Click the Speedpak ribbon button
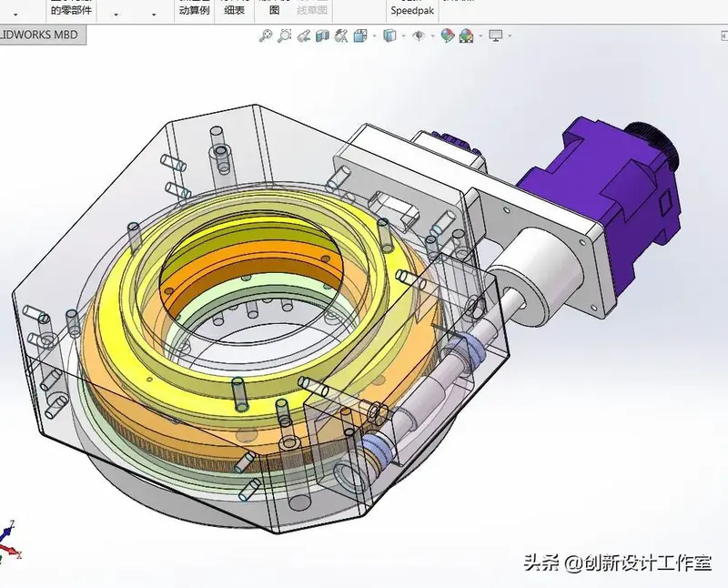 coord(412,10)
